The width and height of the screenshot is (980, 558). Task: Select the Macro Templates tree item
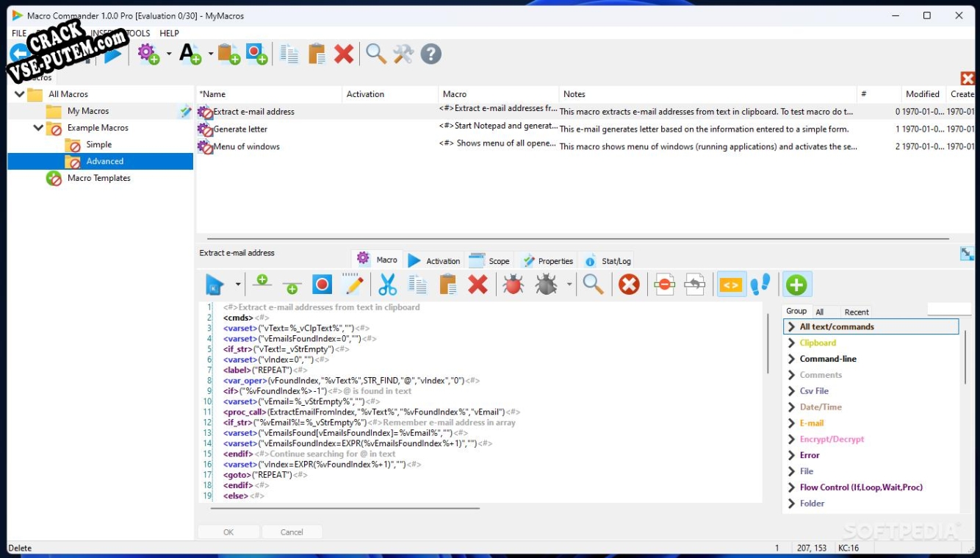(98, 178)
